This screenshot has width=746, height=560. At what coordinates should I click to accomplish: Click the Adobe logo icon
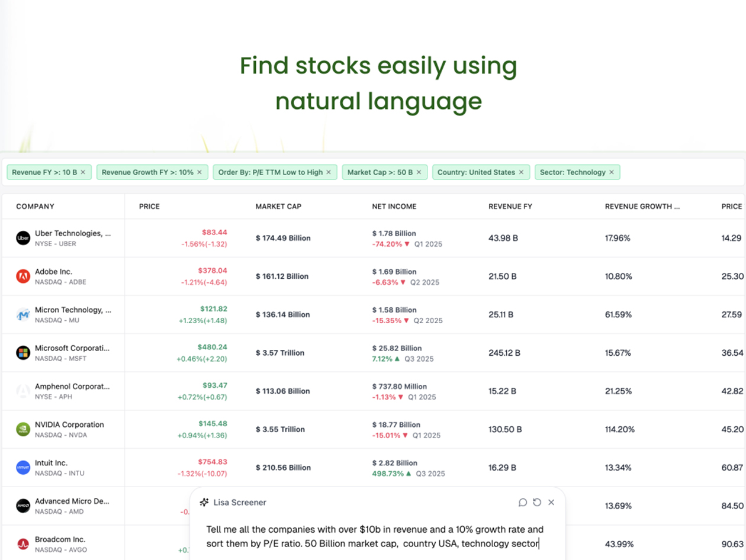coord(23,276)
